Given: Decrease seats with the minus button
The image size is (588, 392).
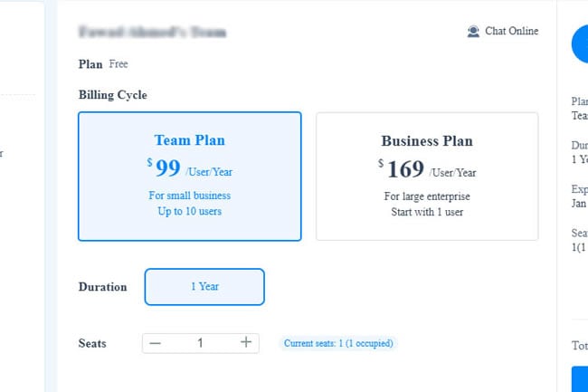Looking at the screenshot, I should (x=156, y=343).
